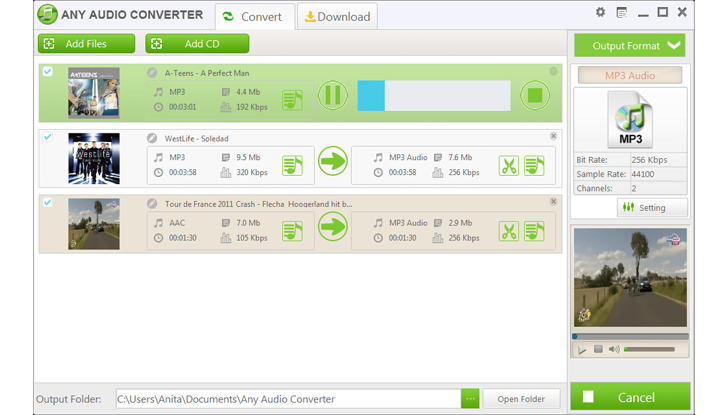The height and width of the screenshot is (415, 728).
Task: Click the Output Folder path field
Action: [288, 399]
